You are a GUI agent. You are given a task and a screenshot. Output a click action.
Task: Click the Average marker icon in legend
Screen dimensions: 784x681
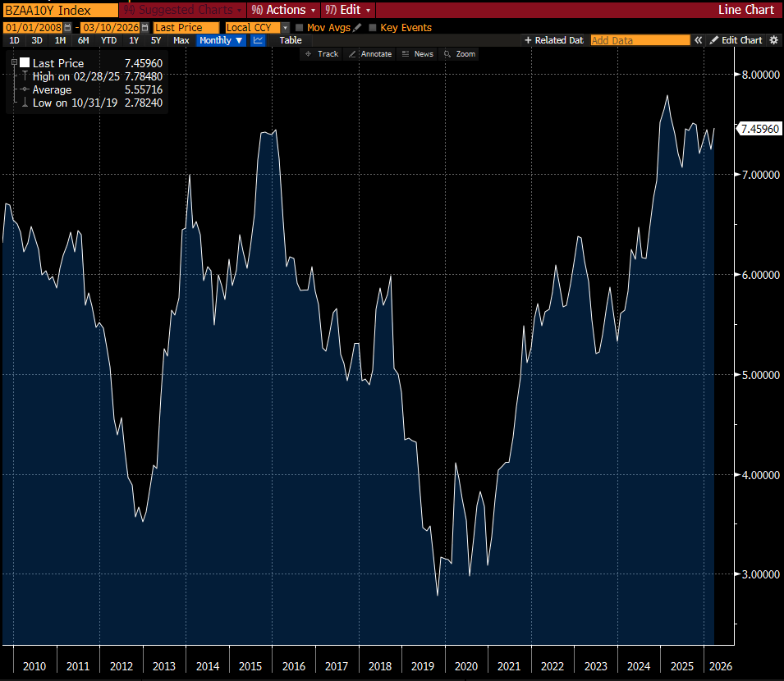point(25,89)
